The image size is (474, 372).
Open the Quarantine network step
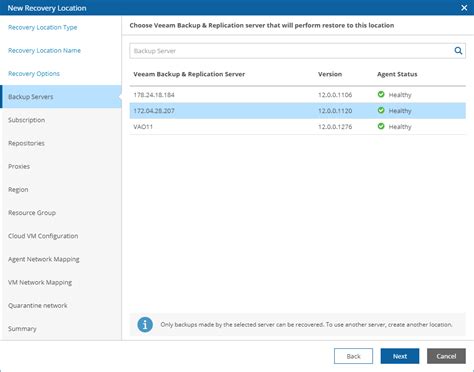(x=38, y=305)
